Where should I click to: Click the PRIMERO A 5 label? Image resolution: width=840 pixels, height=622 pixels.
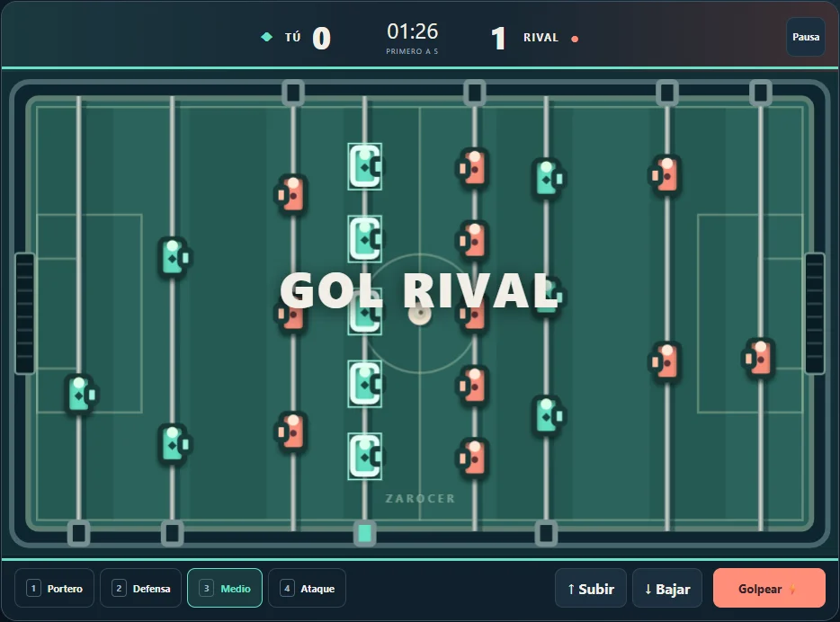click(x=412, y=51)
